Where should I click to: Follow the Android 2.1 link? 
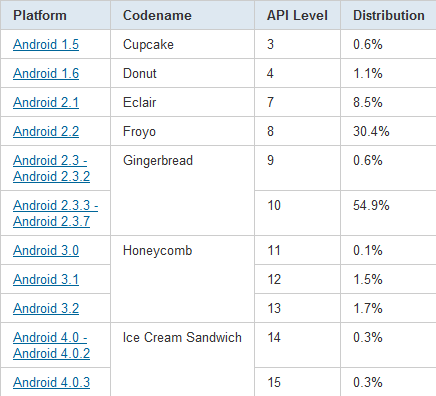pos(46,102)
